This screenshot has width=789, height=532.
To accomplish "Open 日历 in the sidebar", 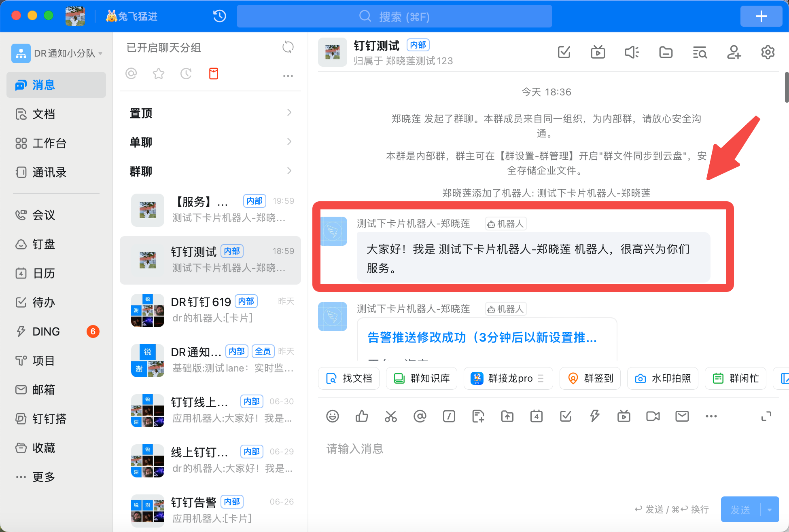I will tap(56, 273).
